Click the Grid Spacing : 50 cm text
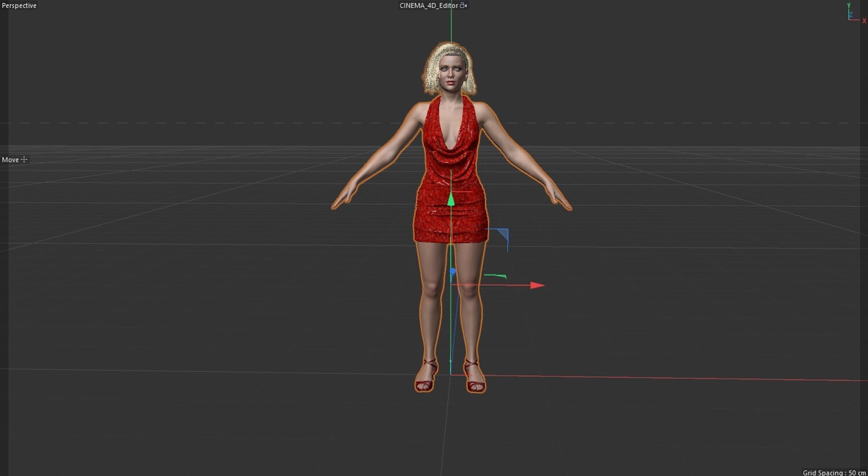The image size is (868, 476). pos(834,473)
